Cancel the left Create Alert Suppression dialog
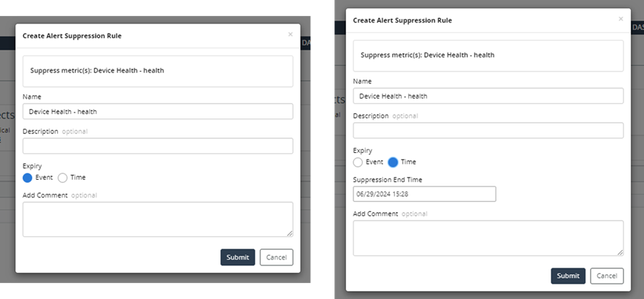The height and width of the screenshot is (299, 644). pos(276,257)
